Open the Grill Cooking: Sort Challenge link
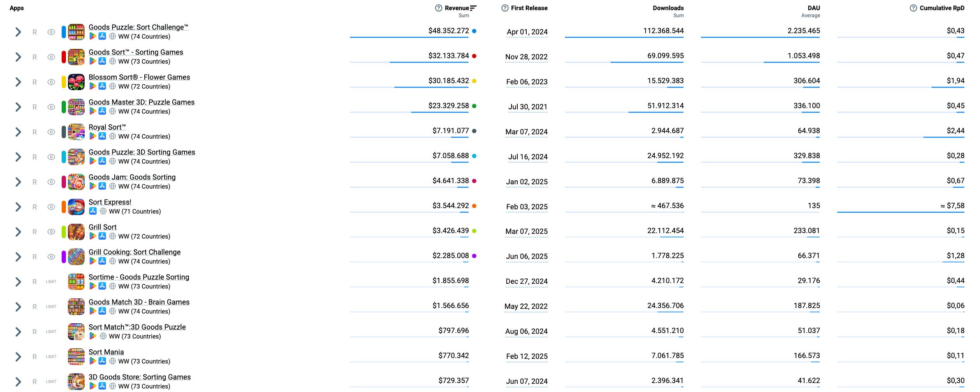 point(135,252)
